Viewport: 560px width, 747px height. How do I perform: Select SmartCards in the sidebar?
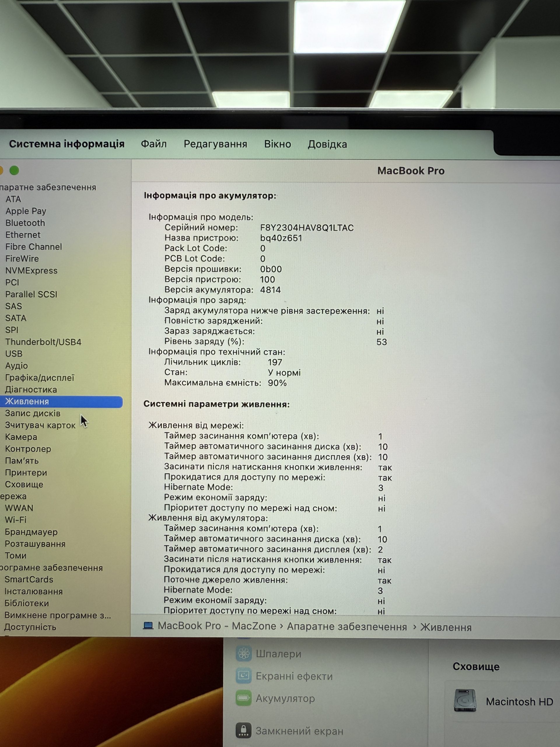tap(29, 579)
